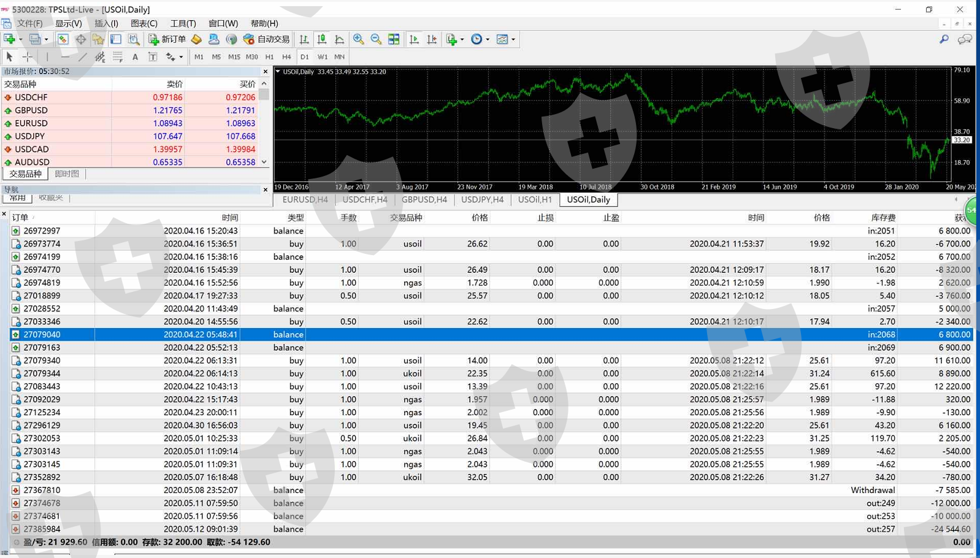Draw a trendline with line tool
Screen dimensions: 980x558
[83, 57]
